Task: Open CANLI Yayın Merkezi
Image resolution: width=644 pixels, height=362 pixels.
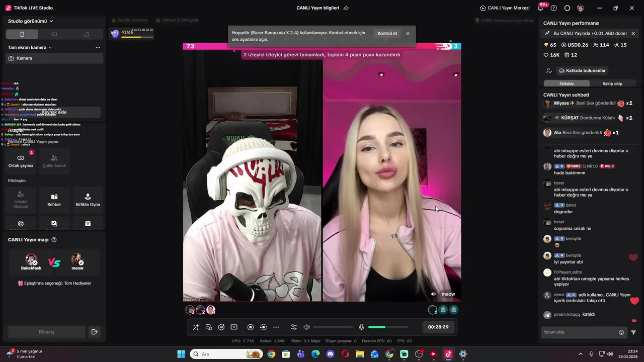Action: pos(505,8)
